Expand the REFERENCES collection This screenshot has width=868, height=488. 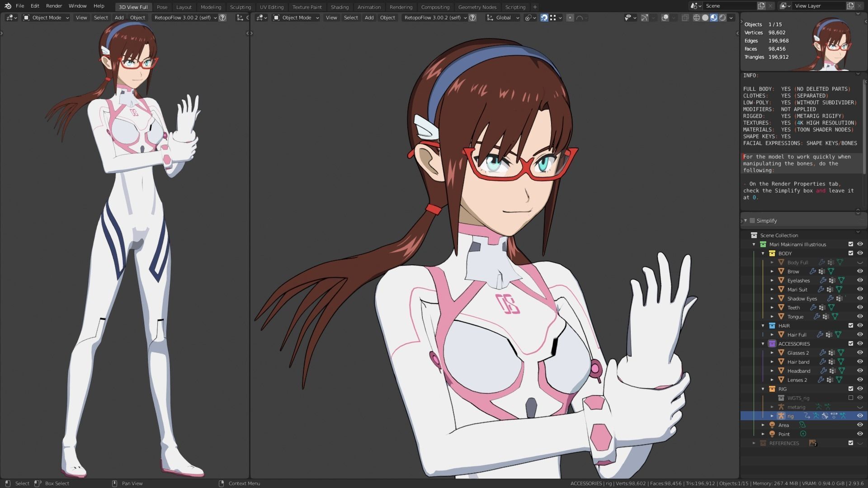click(x=754, y=443)
